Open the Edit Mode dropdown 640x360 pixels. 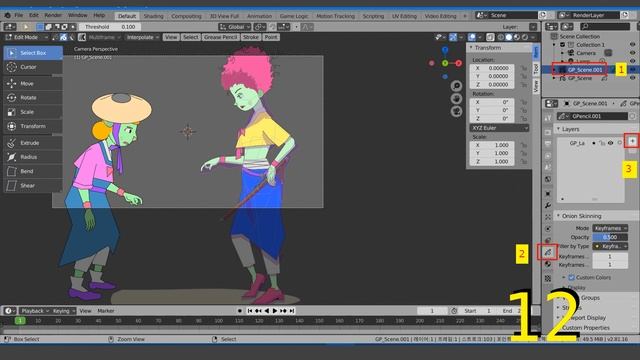pos(26,37)
